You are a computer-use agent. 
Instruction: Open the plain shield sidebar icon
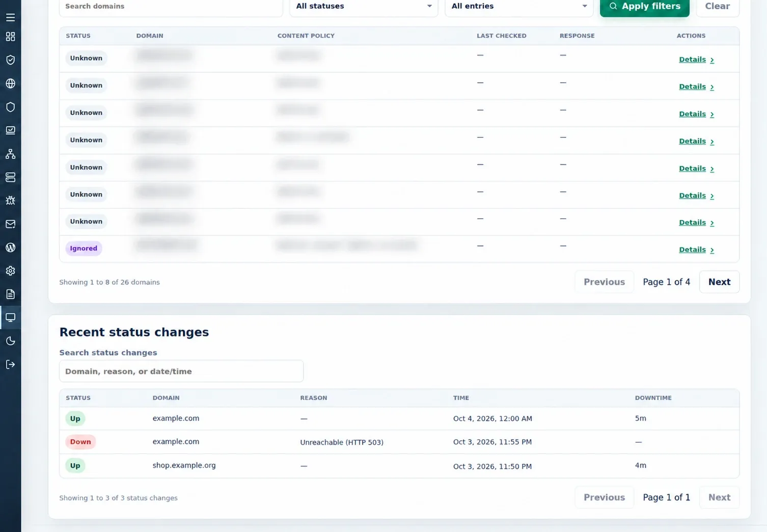click(x=10, y=107)
